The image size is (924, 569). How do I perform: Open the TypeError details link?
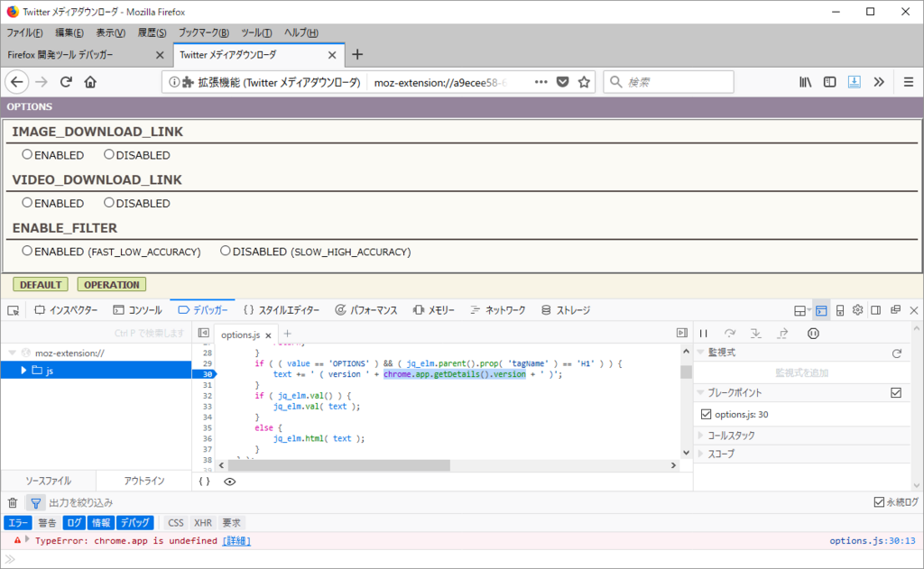[x=236, y=540]
